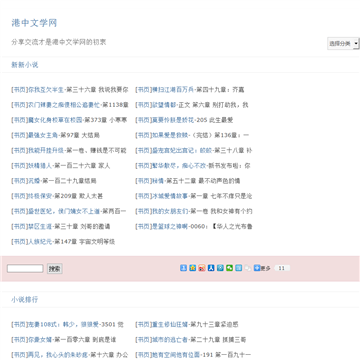Open novel 你我互欠半生

pos(46,90)
